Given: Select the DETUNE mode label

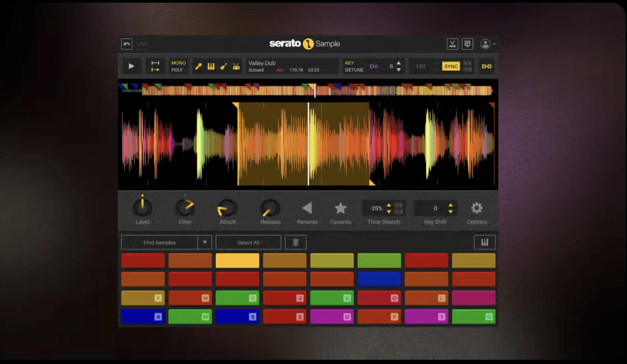Looking at the screenshot, I should pyautogui.click(x=354, y=70).
